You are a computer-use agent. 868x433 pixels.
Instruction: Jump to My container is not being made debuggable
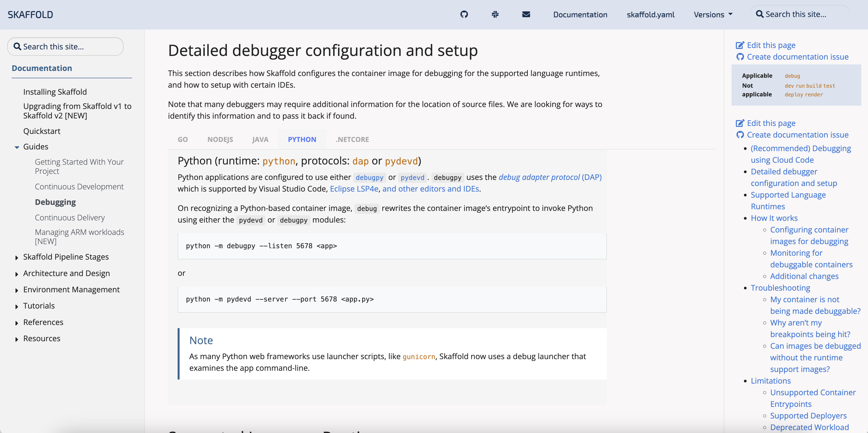pyautogui.click(x=815, y=305)
